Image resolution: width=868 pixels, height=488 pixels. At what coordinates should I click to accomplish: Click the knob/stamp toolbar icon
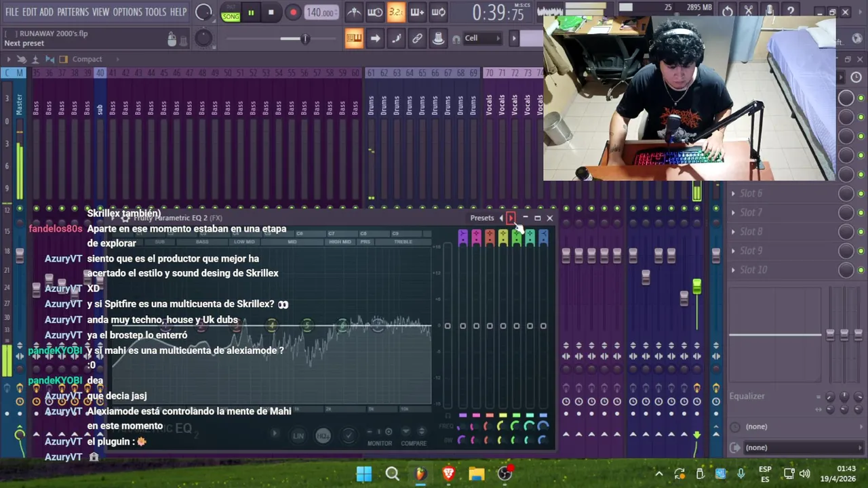point(438,39)
